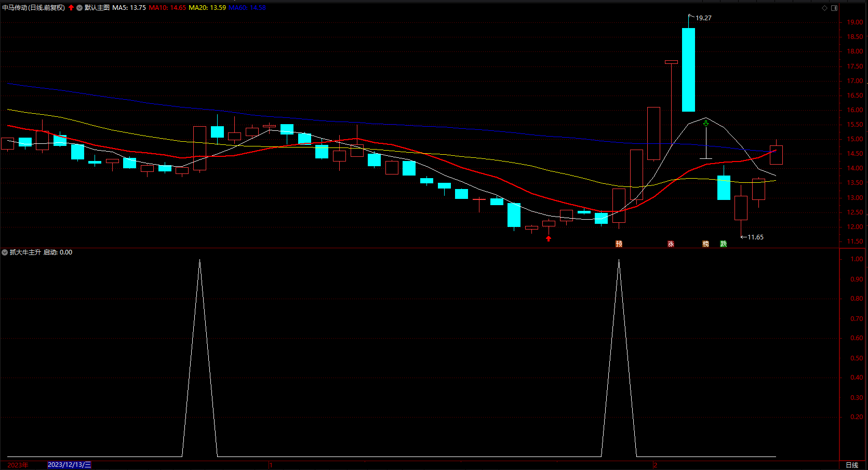Click the green 跌 event marker
868x470 pixels.
pyautogui.click(x=723, y=244)
